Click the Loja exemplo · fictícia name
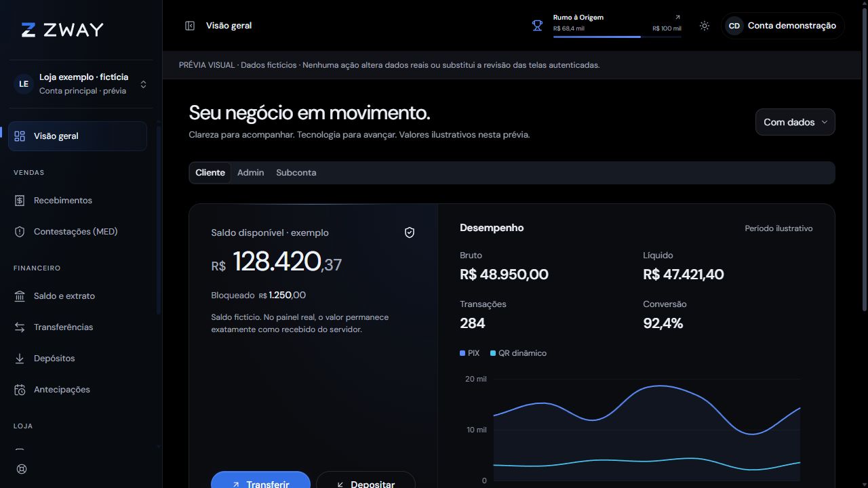868x488 pixels. click(x=83, y=77)
